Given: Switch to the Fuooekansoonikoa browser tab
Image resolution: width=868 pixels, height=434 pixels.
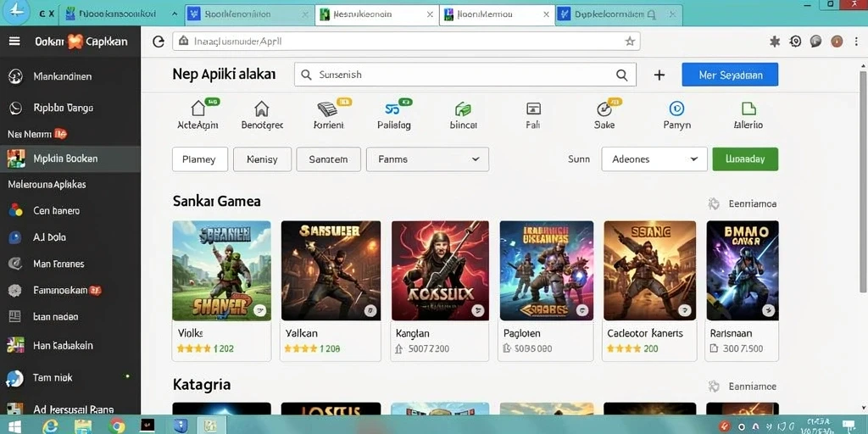Looking at the screenshot, I should click(114, 14).
